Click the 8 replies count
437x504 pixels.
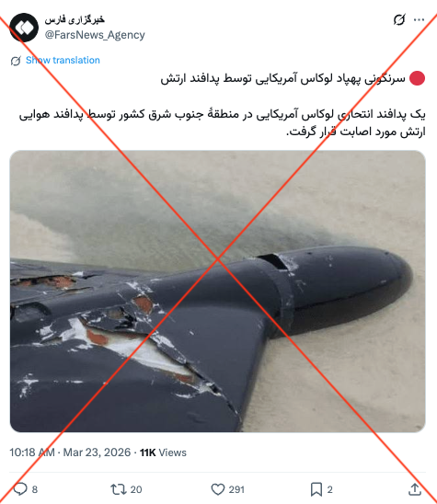coord(35,489)
